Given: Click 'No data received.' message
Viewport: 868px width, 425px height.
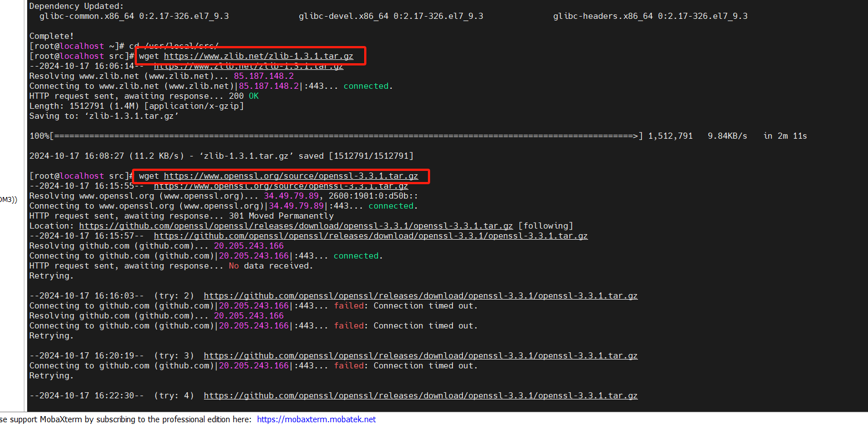Looking at the screenshot, I should pyautogui.click(x=271, y=266).
